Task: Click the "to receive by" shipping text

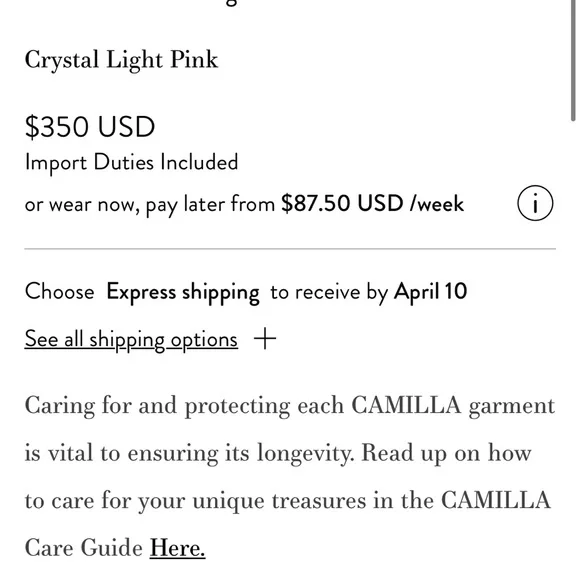Action: tap(329, 293)
